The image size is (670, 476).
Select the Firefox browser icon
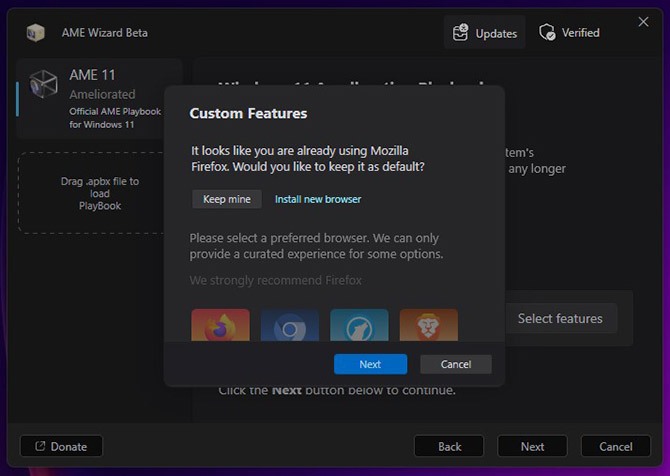click(x=220, y=325)
